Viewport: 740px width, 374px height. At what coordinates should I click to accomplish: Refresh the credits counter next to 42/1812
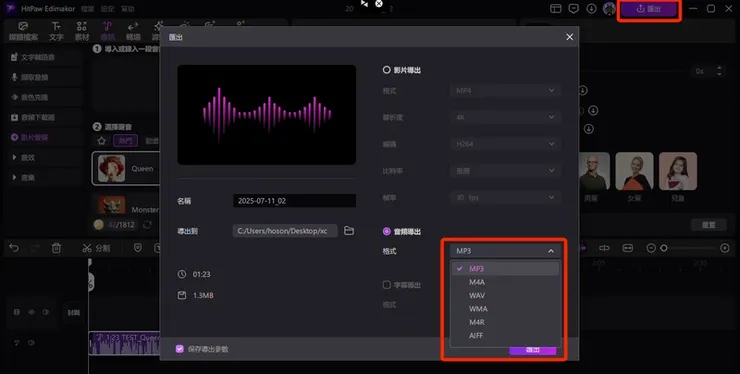coord(147,225)
